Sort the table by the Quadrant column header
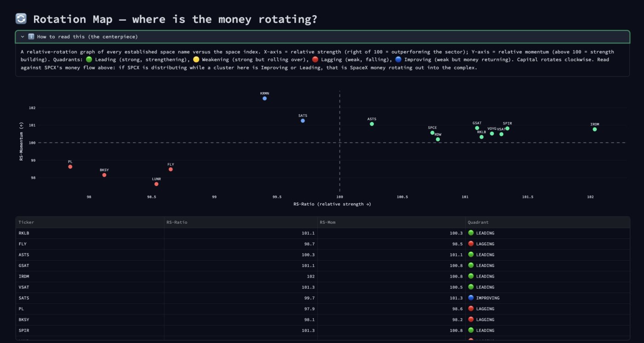The height and width of the screenshot is (343, 644). [547, 222]
